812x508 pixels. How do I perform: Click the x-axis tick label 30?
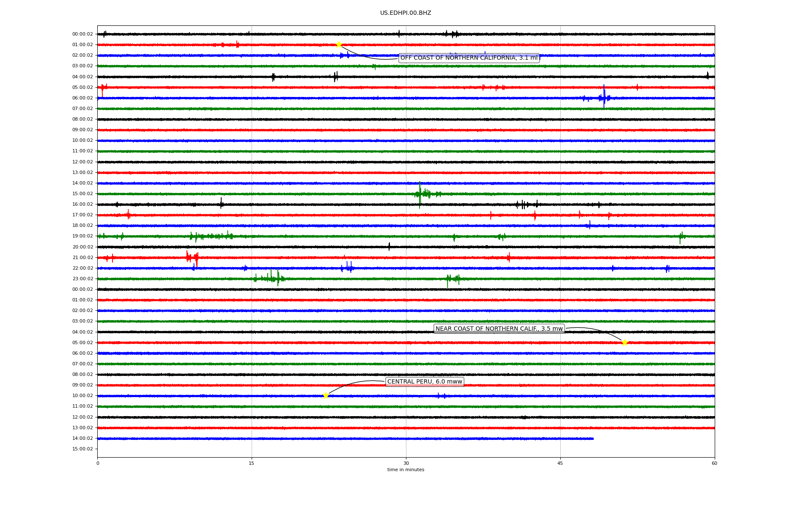tap(406, 463)
